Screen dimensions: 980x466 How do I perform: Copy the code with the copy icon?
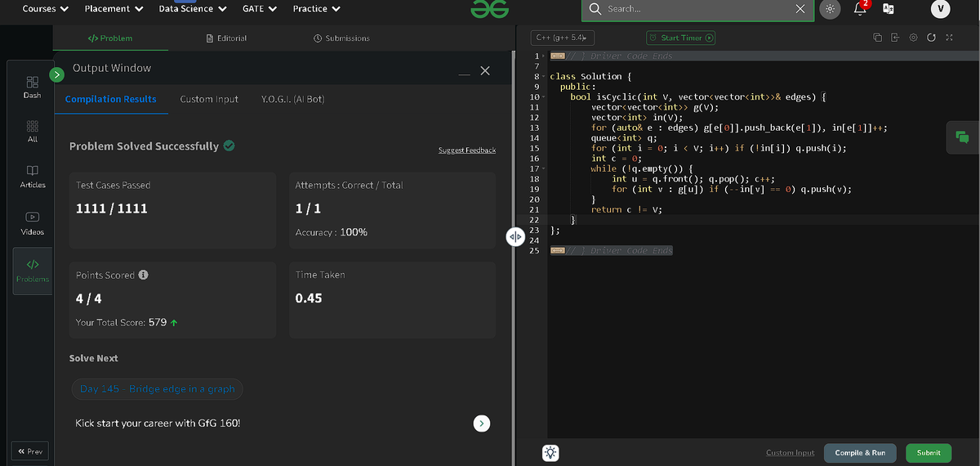point(877,38)
